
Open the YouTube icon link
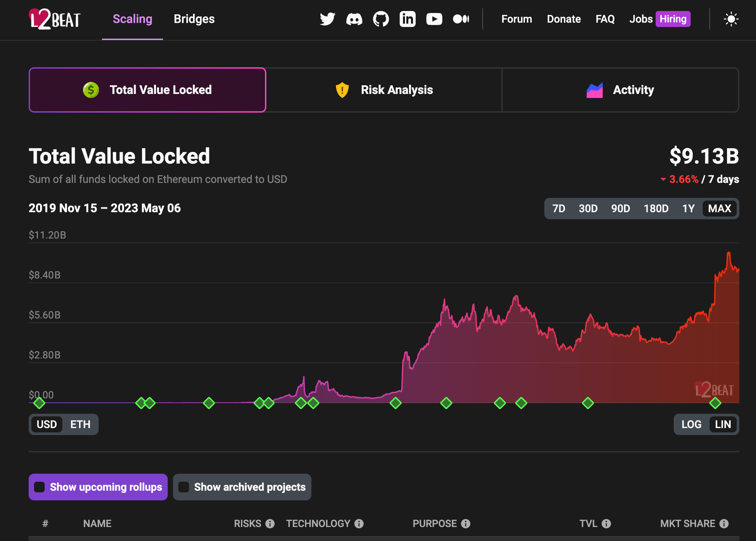[x=434, y=19]
